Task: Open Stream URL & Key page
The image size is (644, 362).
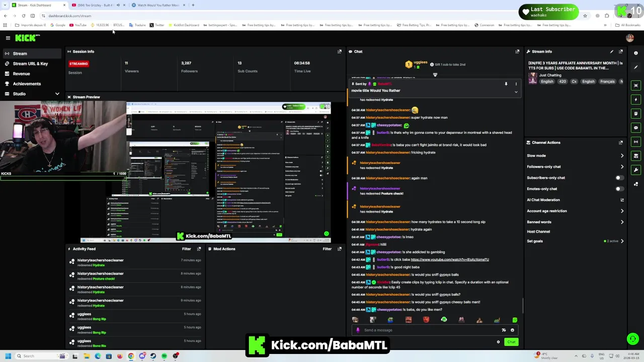Action: click(x=30, y=63)
